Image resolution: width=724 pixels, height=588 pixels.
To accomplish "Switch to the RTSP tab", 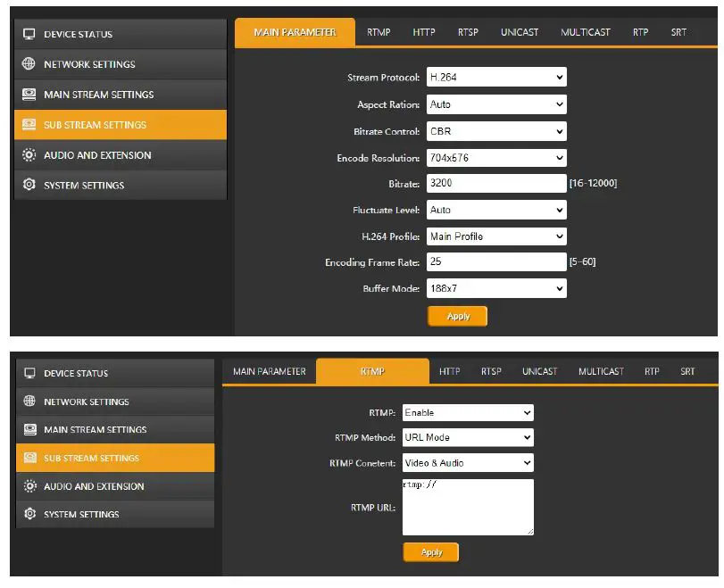I will point(467,31).
